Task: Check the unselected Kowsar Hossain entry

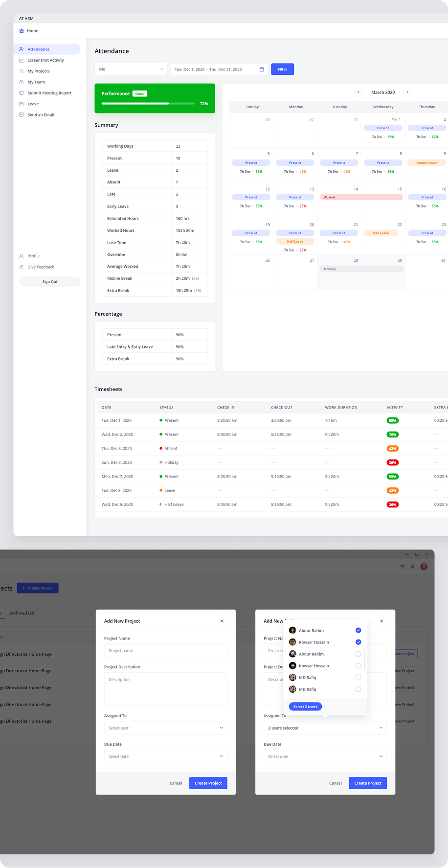Action: pos(358,665)
